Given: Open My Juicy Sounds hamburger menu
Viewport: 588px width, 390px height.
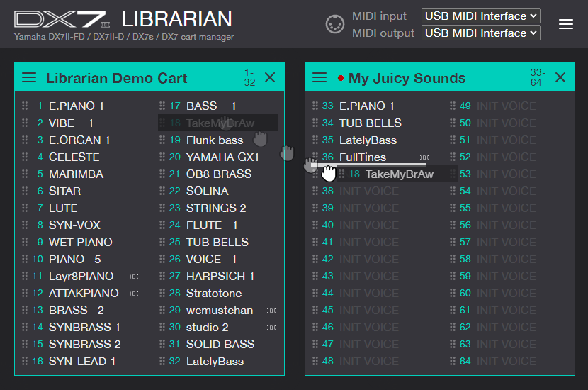Looking at the screenshot, I should pos(320,78).
